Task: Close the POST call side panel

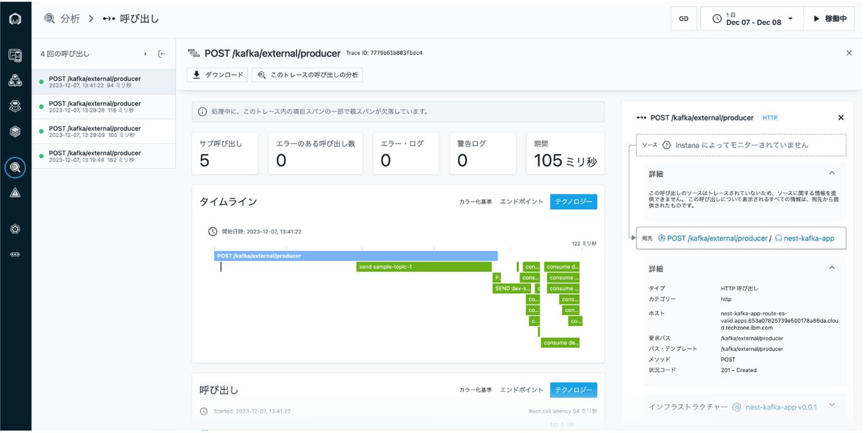Action: coord(841,118)
